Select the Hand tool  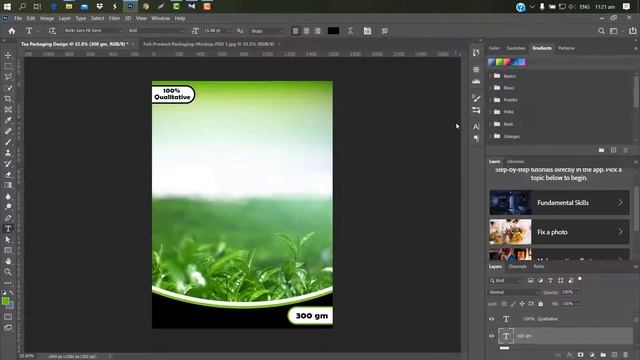[8, 261]
